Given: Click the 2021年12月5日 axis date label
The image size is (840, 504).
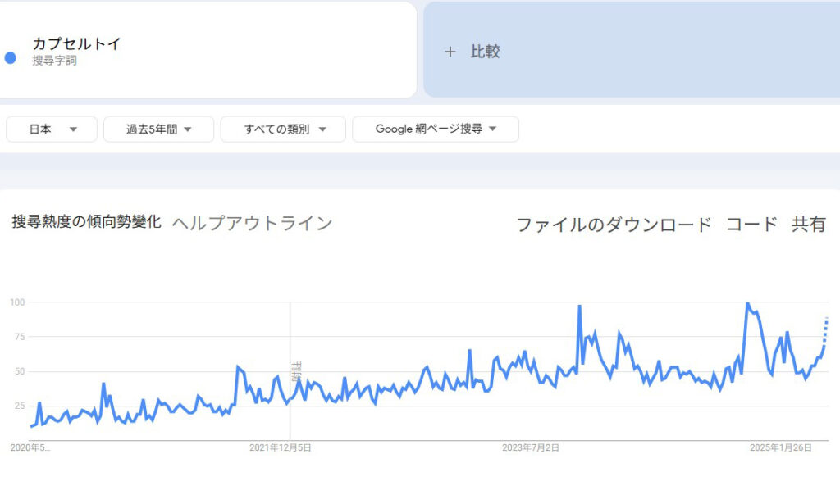Looking at the screenshot, I should [x=280, y=447].
